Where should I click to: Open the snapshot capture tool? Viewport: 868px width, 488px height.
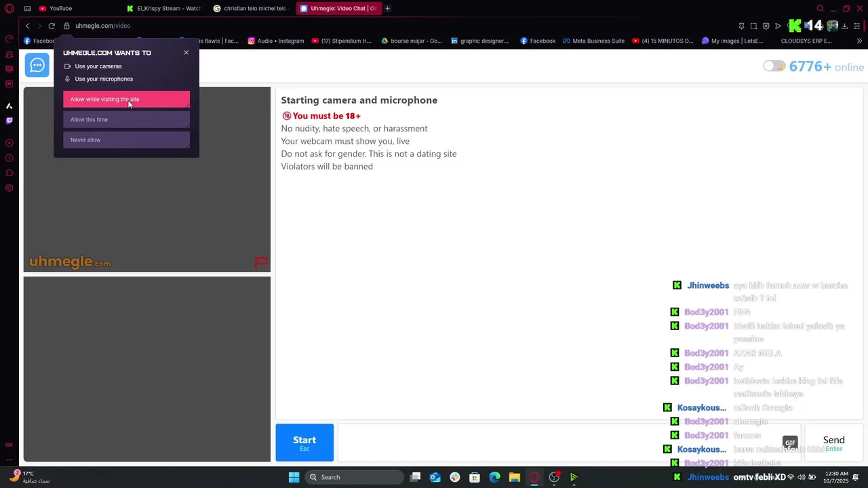[753, 26]
